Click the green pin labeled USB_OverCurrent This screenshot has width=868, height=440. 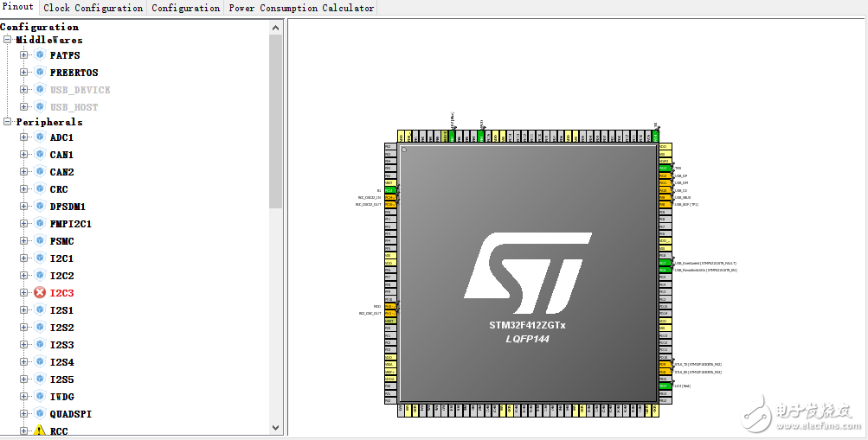(665, 263)
